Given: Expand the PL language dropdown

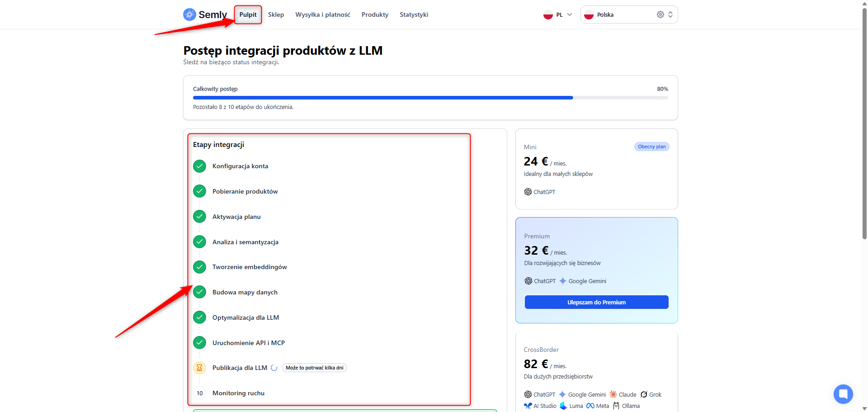Looking at the screenshot, I should pyautogui.click(x=558, y=14).
